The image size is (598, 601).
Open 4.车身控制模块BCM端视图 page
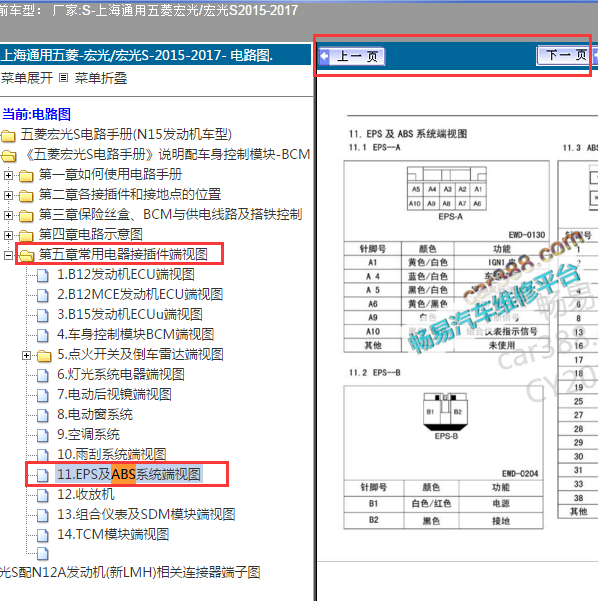pos(136,334)
